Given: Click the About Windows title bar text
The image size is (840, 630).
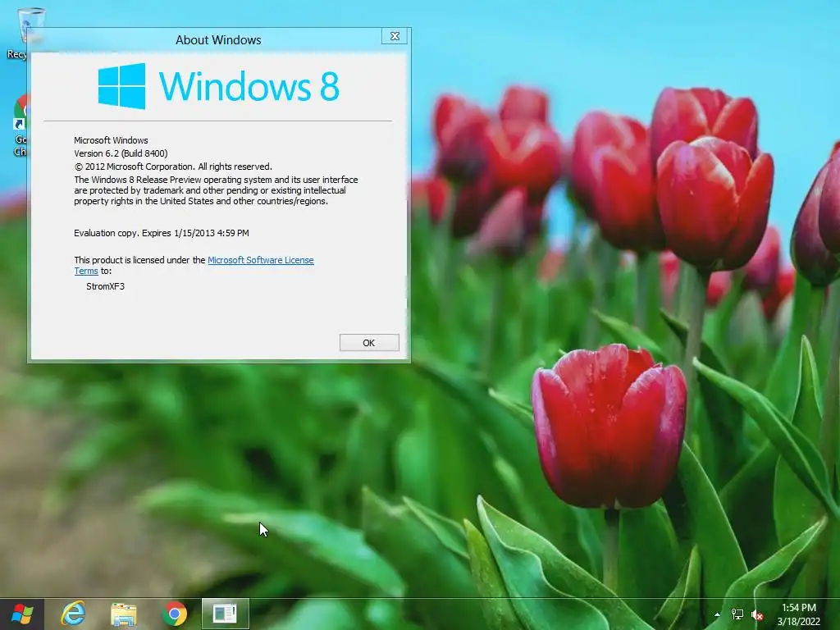Looking at the screenshot, I should click(x=218, y=40).
